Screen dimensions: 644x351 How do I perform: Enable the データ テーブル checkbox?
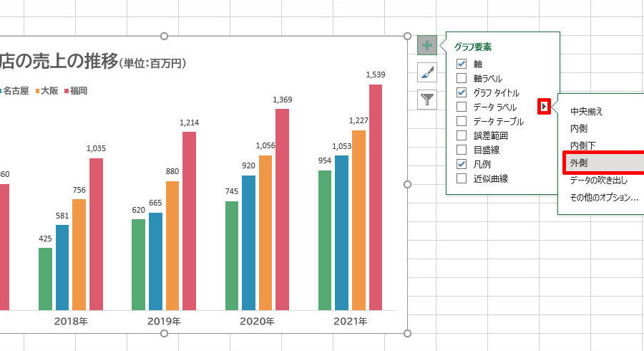coord(462,121)
